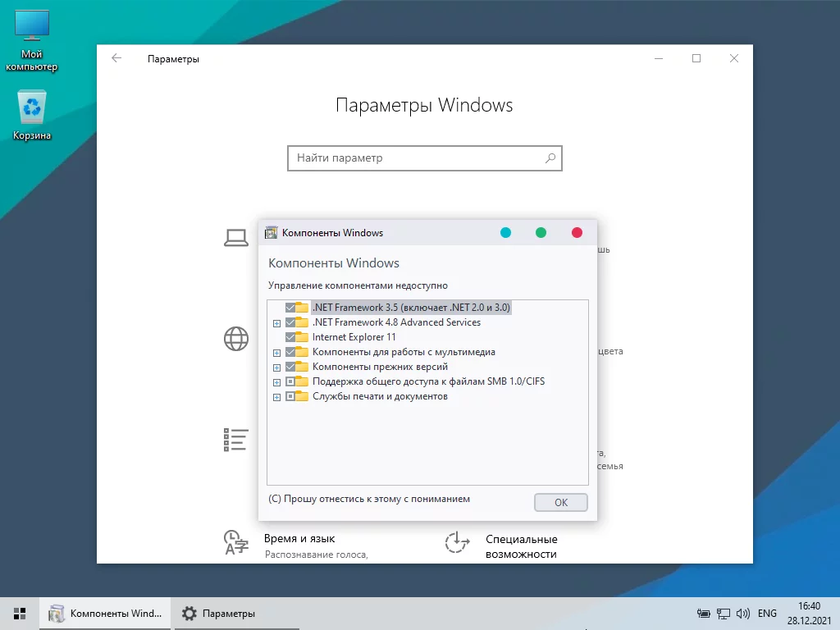Click folder icon of .NET Framework 3.5
The height and width of the screenshot is (630, 840).
click(x=302, y=308)
